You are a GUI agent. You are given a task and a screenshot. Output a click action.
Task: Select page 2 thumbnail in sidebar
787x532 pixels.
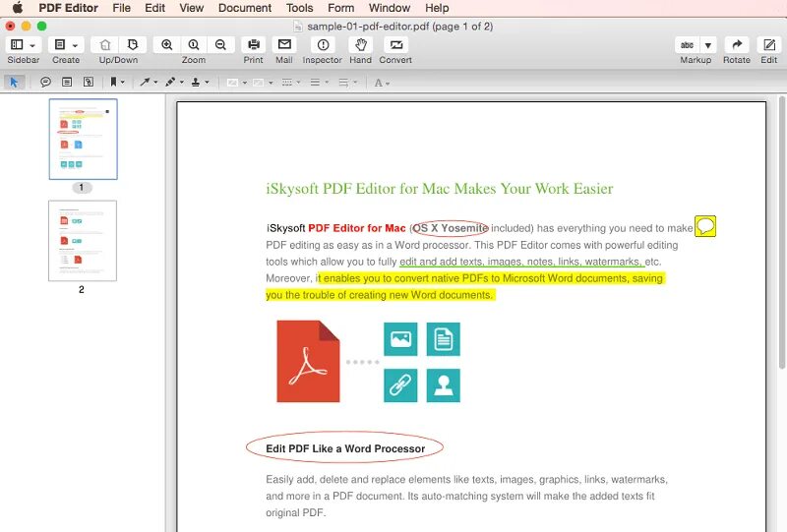click(83, 241)
